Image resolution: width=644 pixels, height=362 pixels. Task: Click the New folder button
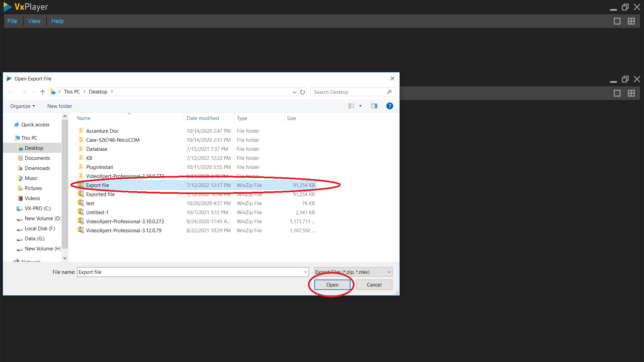click(x=59, y=106)
